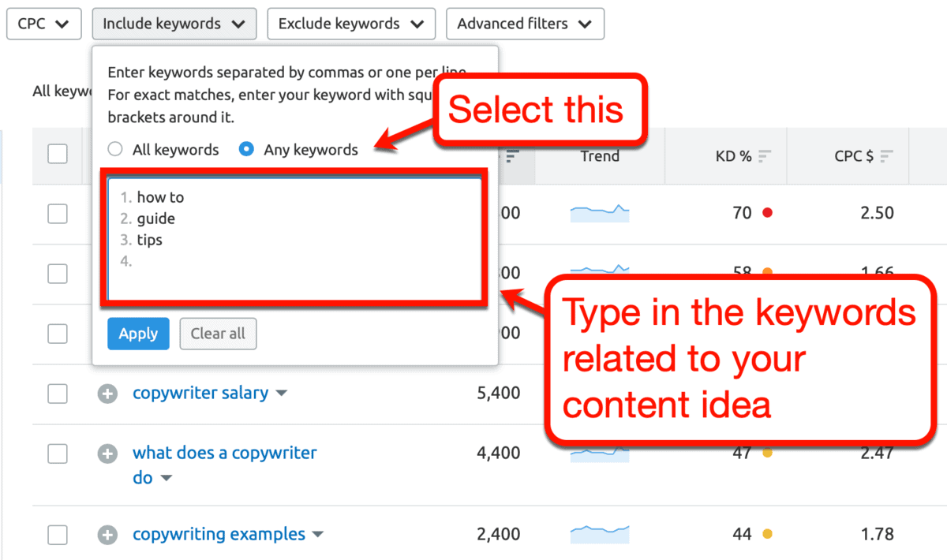Screen dimensions: 947x560
Task: Click the plus icon next to copywriter salary
Action: [107, 393]
